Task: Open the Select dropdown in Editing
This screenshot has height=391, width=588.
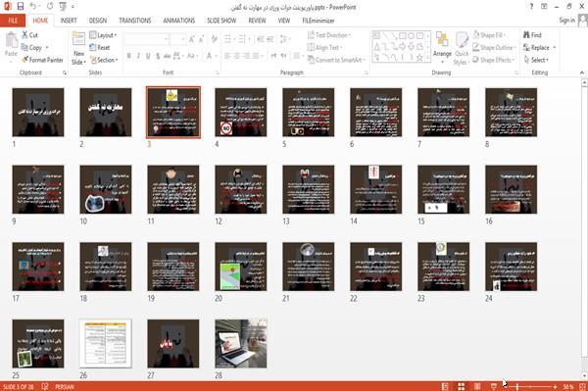Action: (537, 60)
